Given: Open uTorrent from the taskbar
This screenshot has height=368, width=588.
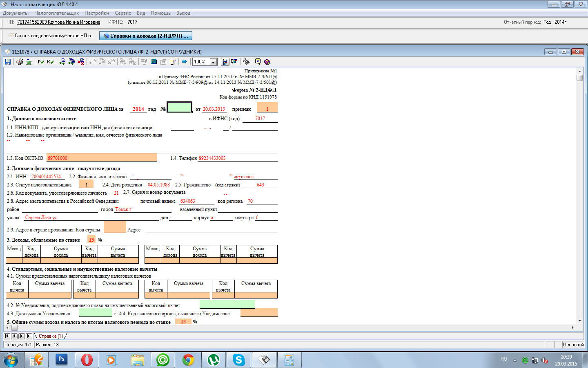Looking at the screenshot, I should point(213,360).
